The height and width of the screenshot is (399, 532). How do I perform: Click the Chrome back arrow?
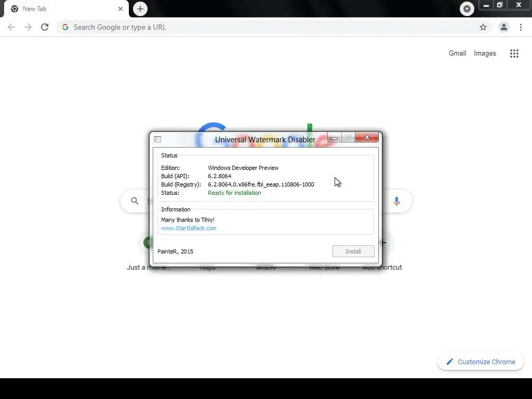(x=11, y=27)
